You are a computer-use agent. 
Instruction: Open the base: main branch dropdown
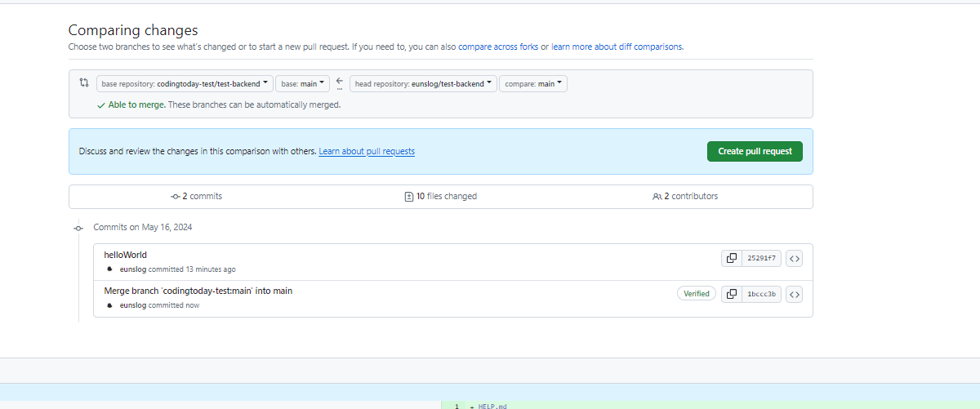302,83
